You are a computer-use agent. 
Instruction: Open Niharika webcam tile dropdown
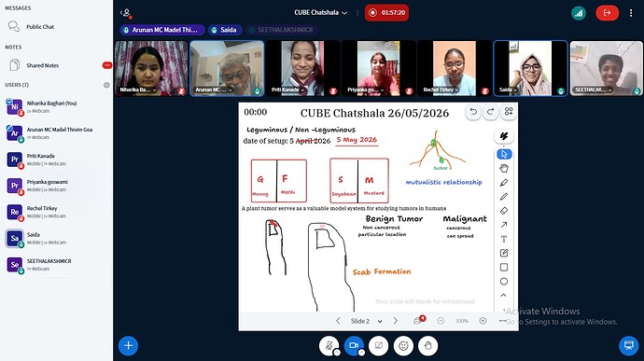coord(138,90)
